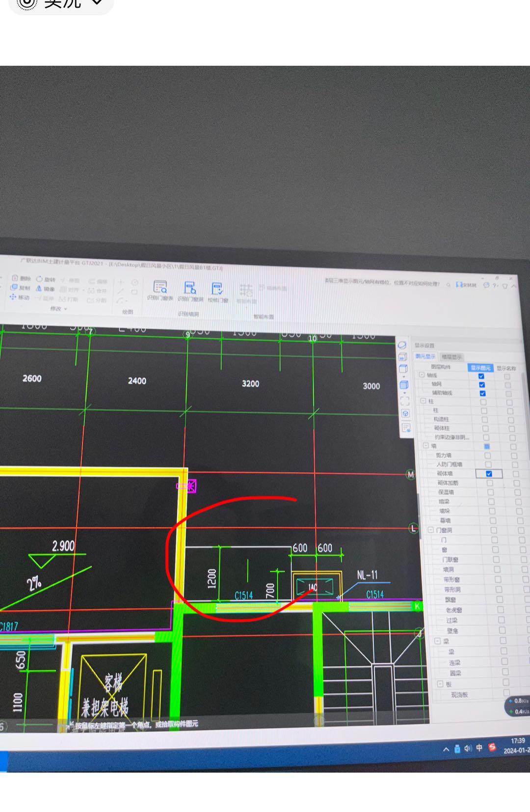The image size is (530, 812).
Task: Check the 现浇板 display checkbox
Action: [506, 693]
